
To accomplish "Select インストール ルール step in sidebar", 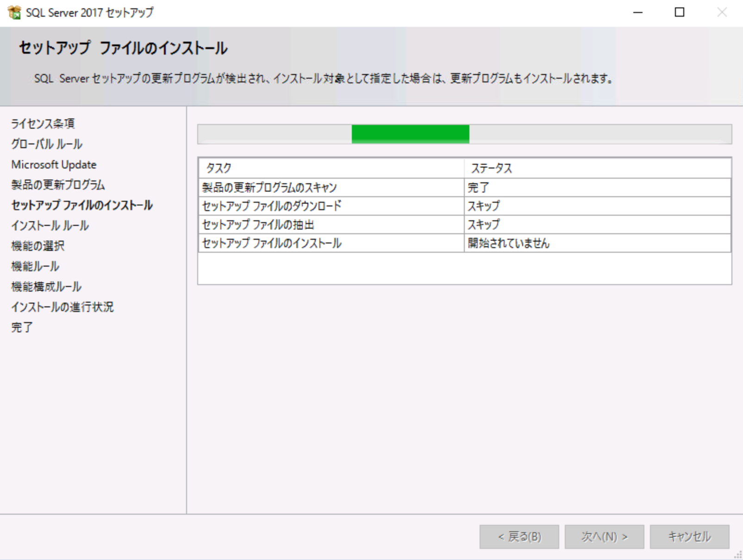I will (50, 225).
